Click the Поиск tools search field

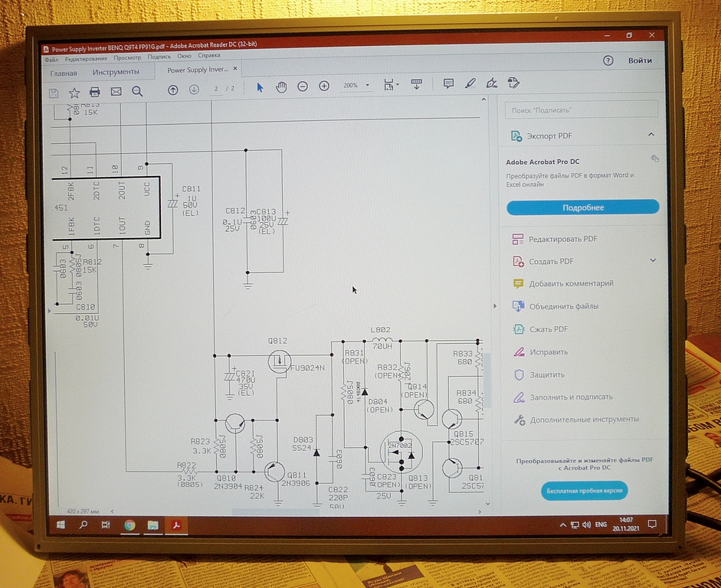[x=582, y=110]
